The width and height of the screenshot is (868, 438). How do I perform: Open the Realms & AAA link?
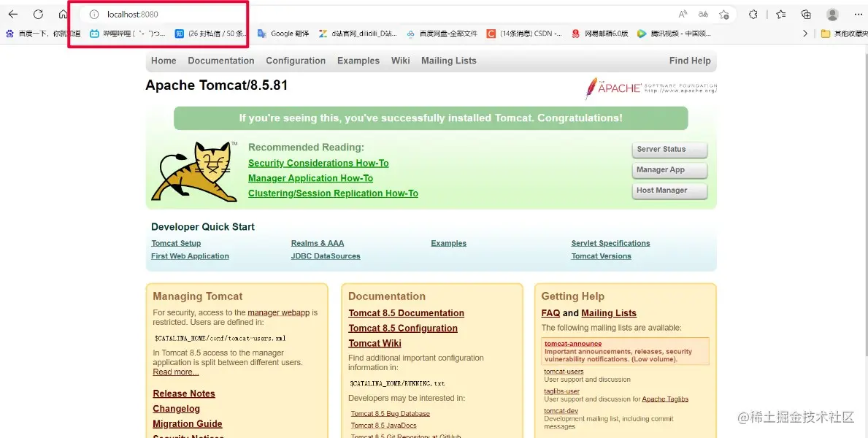coord(318,243)
